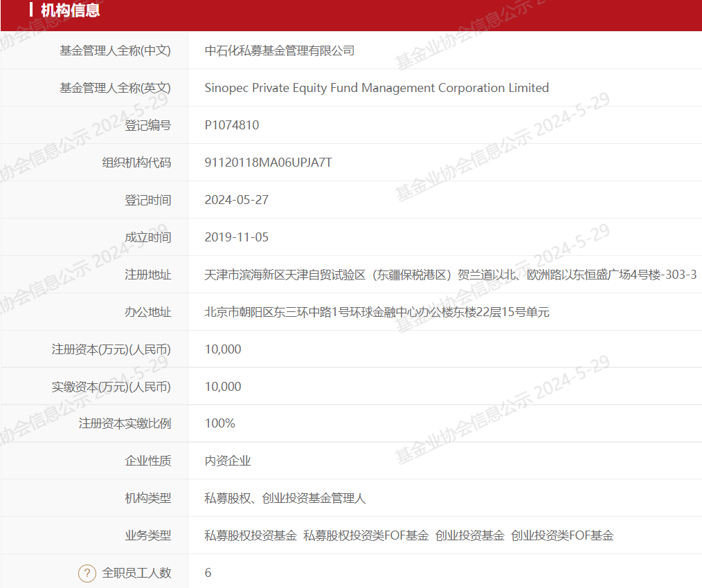
Task: Select enterprise nature 内资企业
Action: [228, 461]
